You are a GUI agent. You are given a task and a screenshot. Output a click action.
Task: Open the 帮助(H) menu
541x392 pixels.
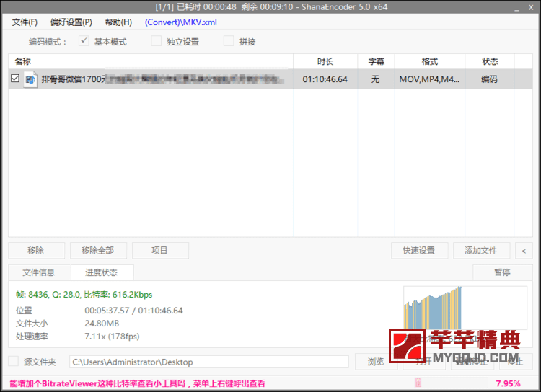[x=118, y=22]
